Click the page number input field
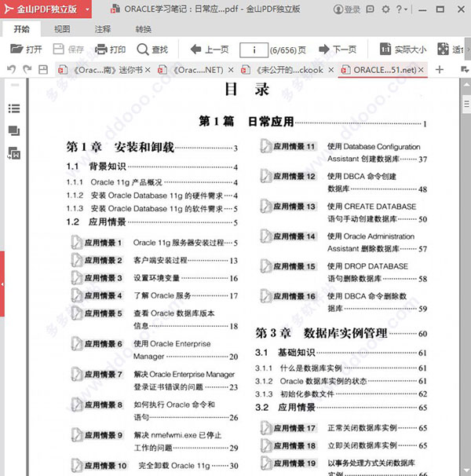This screenshot has width=471, height=476. tap(254, 49)
